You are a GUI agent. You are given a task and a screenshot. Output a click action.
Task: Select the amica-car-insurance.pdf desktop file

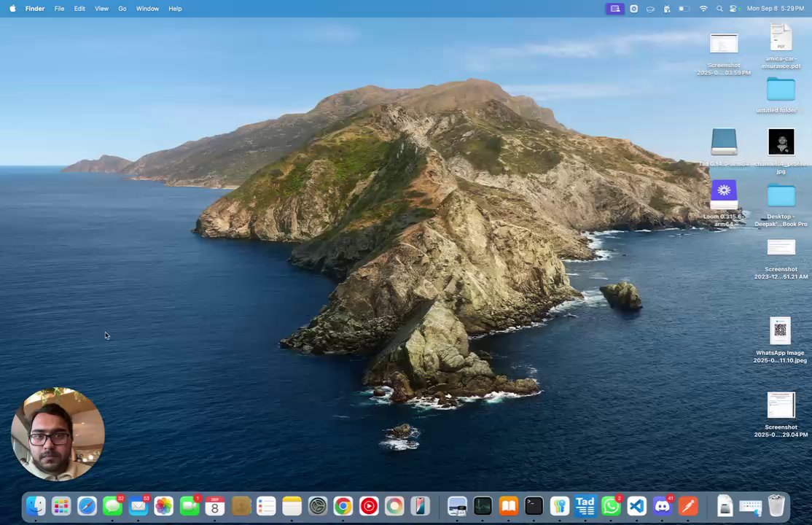point(781,39)
